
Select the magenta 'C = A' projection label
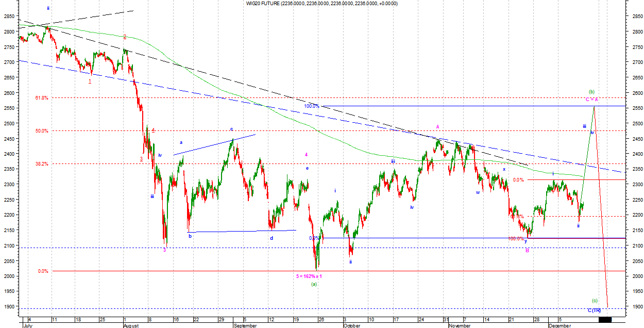[x=591, y=99]
